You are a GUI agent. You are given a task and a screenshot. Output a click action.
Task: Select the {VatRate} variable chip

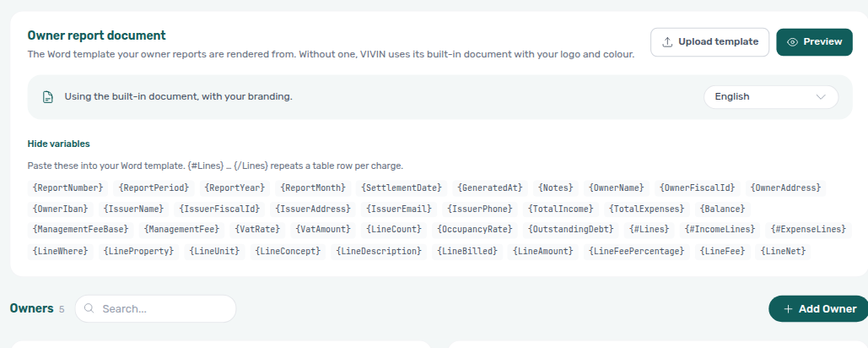tap(257, 230)
